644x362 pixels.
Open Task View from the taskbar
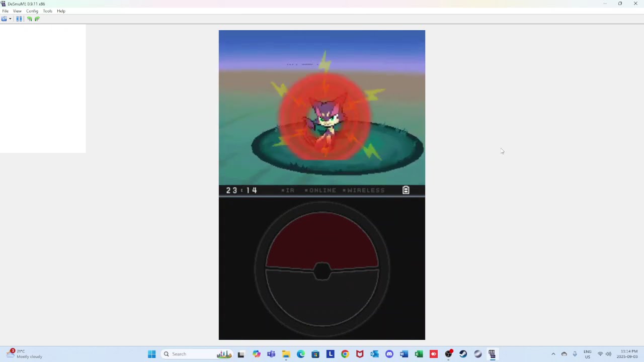pyautogui.click(x=241, y=354)
